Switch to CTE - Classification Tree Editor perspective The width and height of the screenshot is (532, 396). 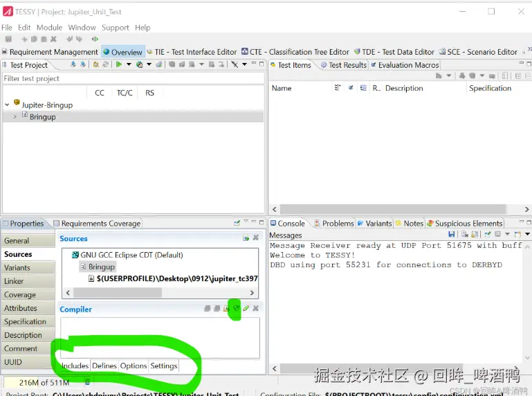coord(295,52)
